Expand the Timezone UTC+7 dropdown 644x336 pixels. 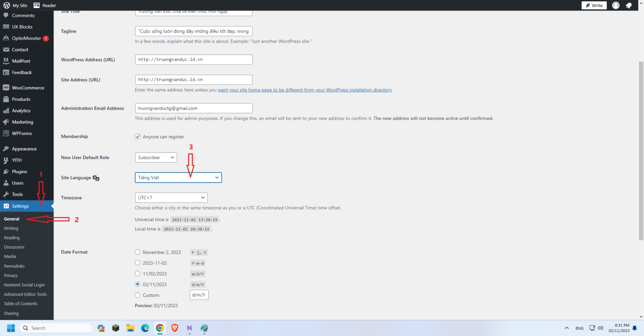point(171,198)
